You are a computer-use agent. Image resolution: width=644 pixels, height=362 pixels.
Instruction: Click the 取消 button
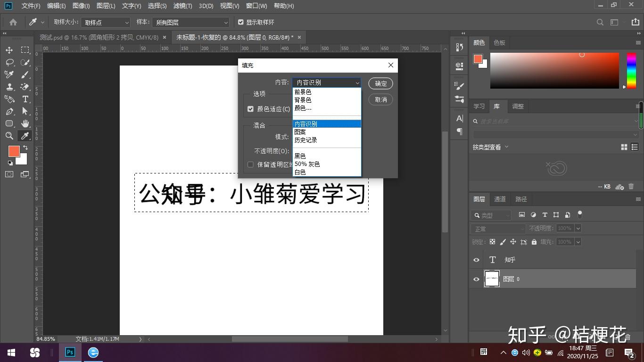381,99
